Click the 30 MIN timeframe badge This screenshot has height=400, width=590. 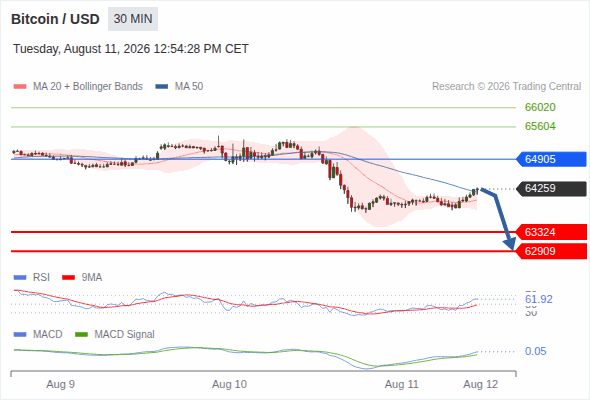coord(133,19)
